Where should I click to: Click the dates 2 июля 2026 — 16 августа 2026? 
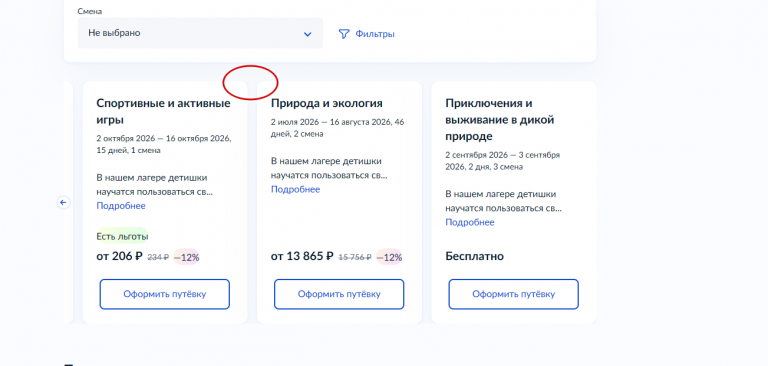click(x=332, y=122)
